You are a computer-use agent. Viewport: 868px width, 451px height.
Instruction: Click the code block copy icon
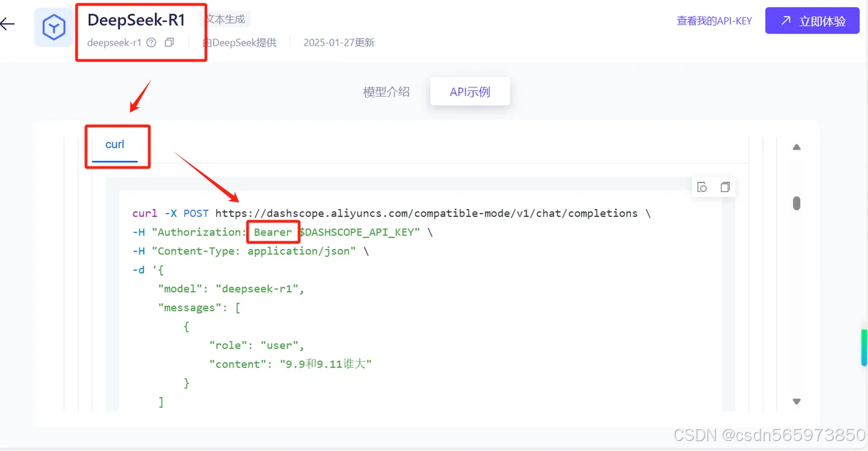point(725,187)
